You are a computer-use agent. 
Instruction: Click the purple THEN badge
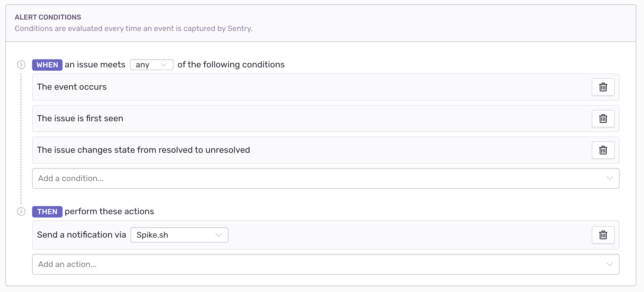[47, 212]
